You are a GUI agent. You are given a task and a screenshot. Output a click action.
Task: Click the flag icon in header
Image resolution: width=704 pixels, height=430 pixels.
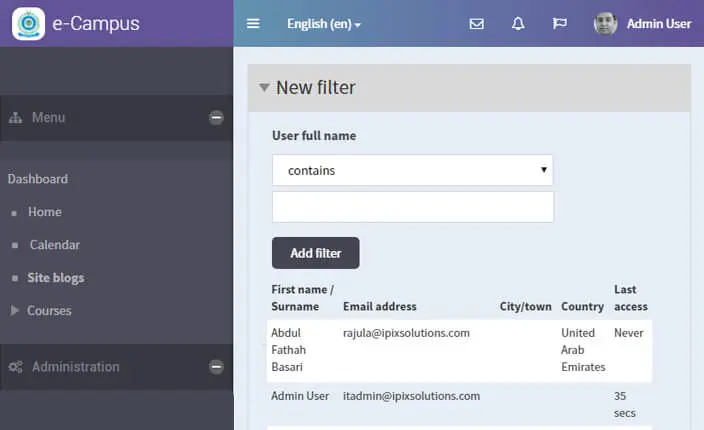coord(559,24)
